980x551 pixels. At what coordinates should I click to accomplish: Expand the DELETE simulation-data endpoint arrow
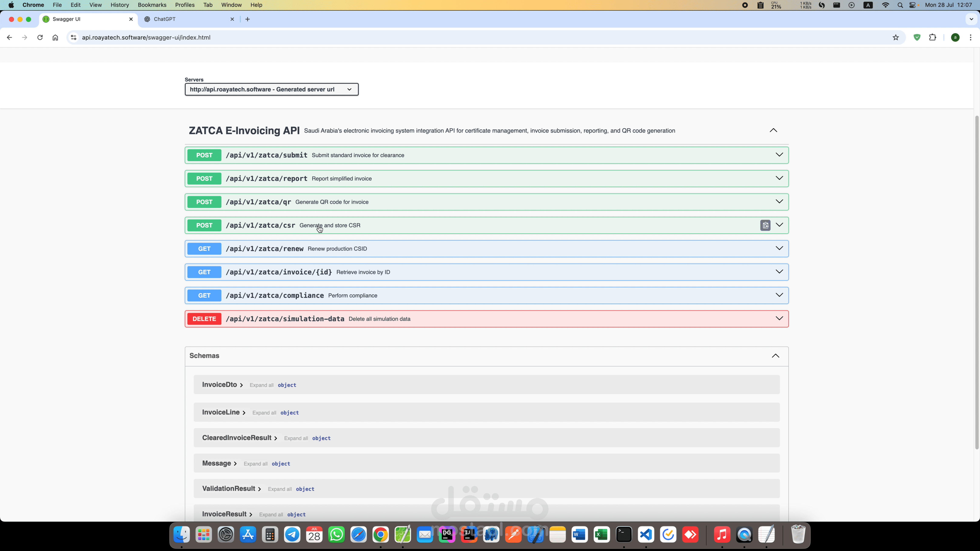(779, 318)
